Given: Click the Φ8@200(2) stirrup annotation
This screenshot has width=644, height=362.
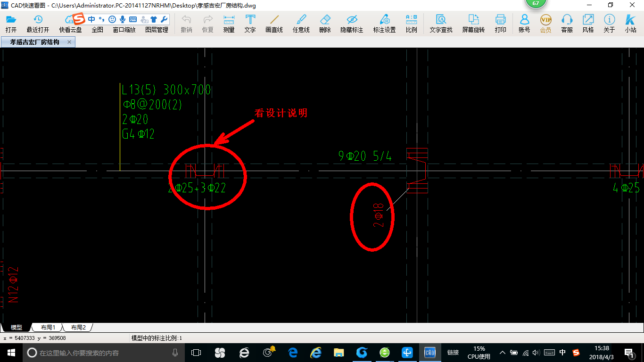Looking at the screenshot, I should coord(152,105).
